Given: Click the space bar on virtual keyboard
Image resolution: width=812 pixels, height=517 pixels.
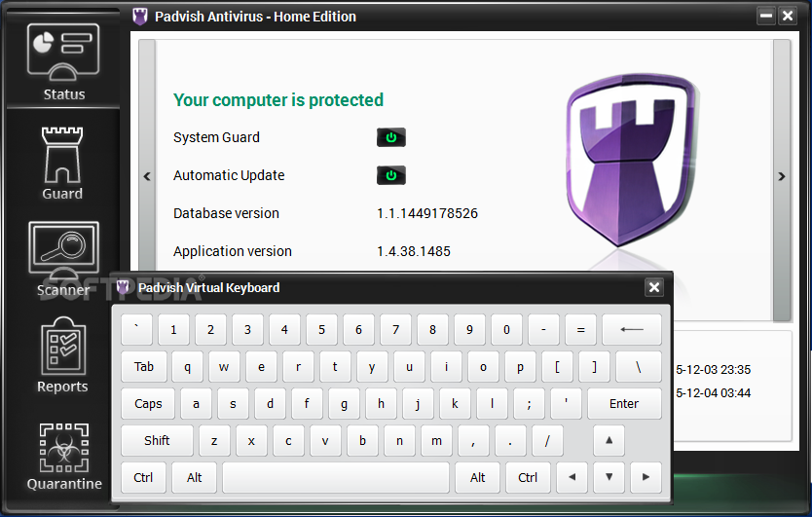Looking at the screenshot, I should coord(336,478).
